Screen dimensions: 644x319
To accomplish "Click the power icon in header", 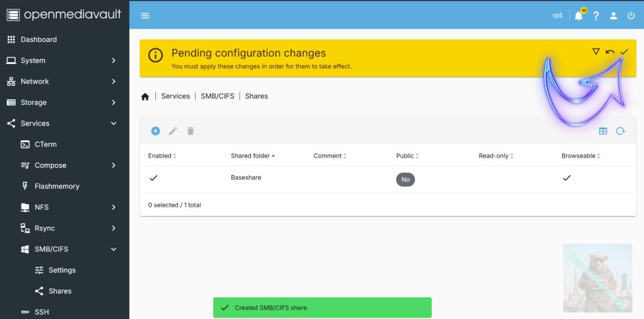I will point(631,16).
